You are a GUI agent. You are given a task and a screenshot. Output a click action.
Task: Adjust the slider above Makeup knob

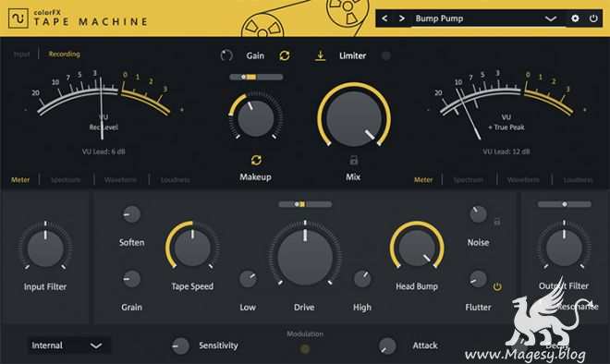pyautogui.click(x=256, y=77)
